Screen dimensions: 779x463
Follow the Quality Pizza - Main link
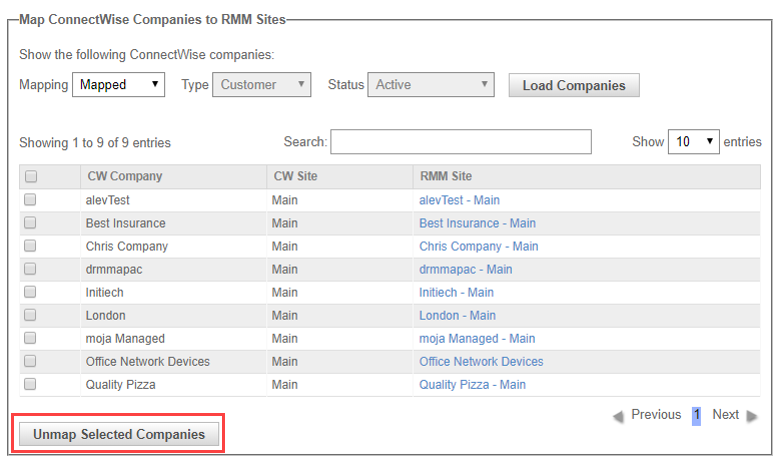pyautogui.click(x=472, y=385)
